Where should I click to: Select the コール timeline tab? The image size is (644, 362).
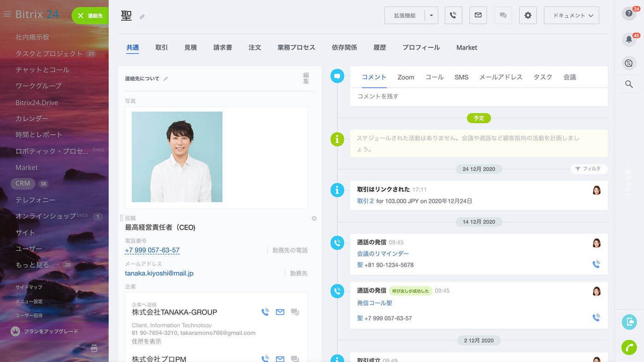coord(434,77)
